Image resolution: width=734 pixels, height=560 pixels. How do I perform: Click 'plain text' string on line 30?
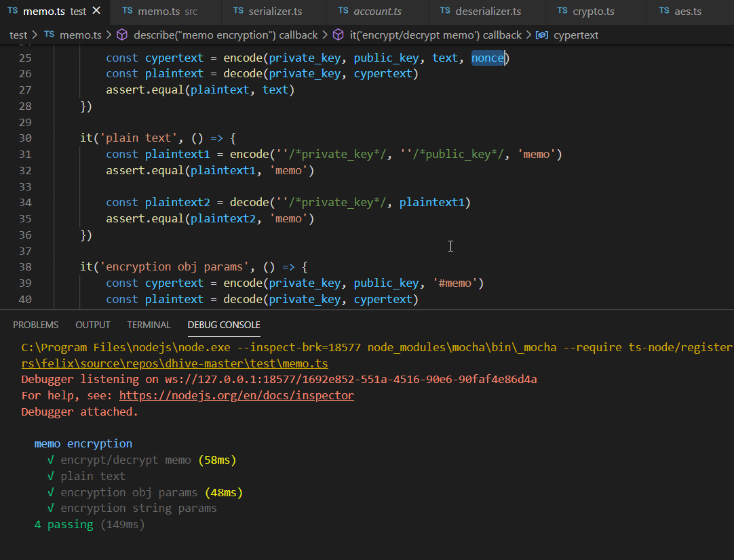pos(138,138)
